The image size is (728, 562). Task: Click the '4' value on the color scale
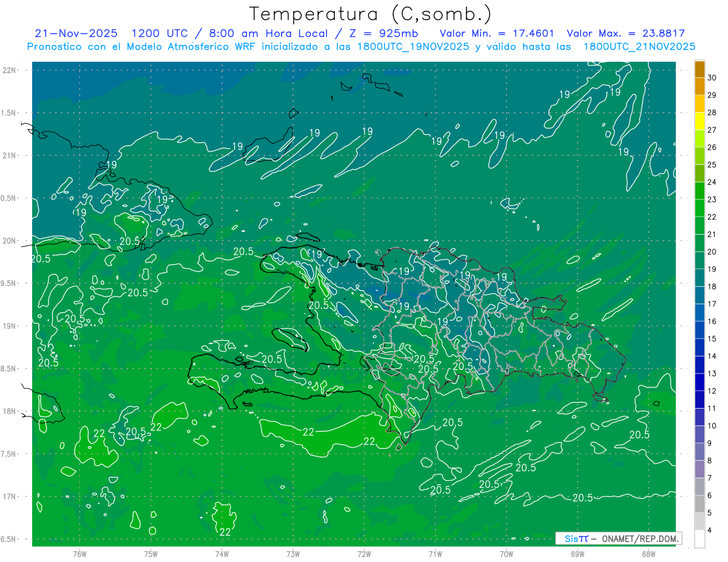click(x=710, y=530)
